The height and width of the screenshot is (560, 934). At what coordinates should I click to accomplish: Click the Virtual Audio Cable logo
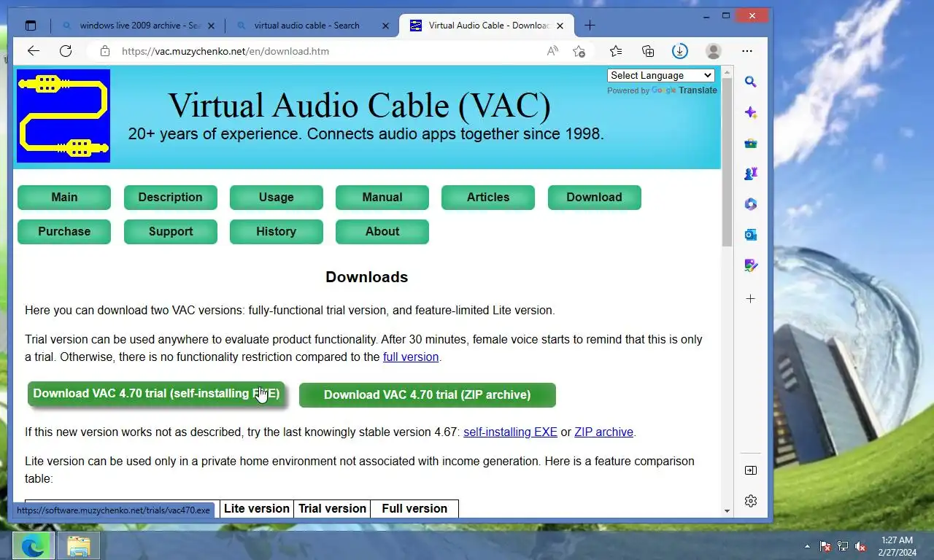(63, 116)
